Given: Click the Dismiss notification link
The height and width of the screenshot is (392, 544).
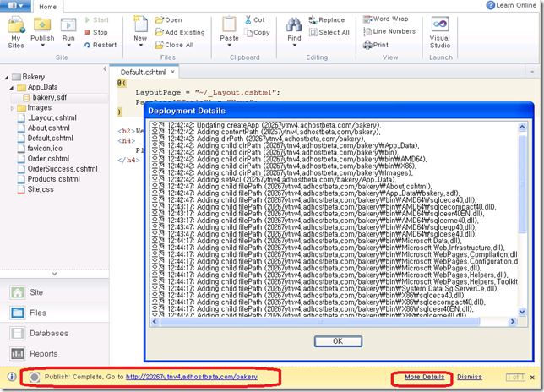Looking at the screenshot, I should coord(470,377).
